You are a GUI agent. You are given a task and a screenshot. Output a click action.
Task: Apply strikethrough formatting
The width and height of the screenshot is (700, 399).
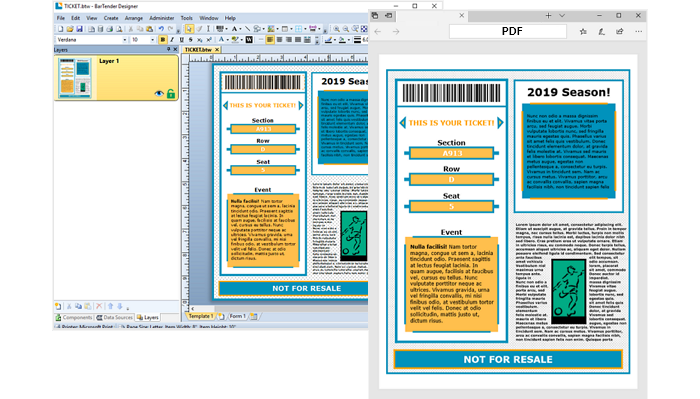point(191,40)
